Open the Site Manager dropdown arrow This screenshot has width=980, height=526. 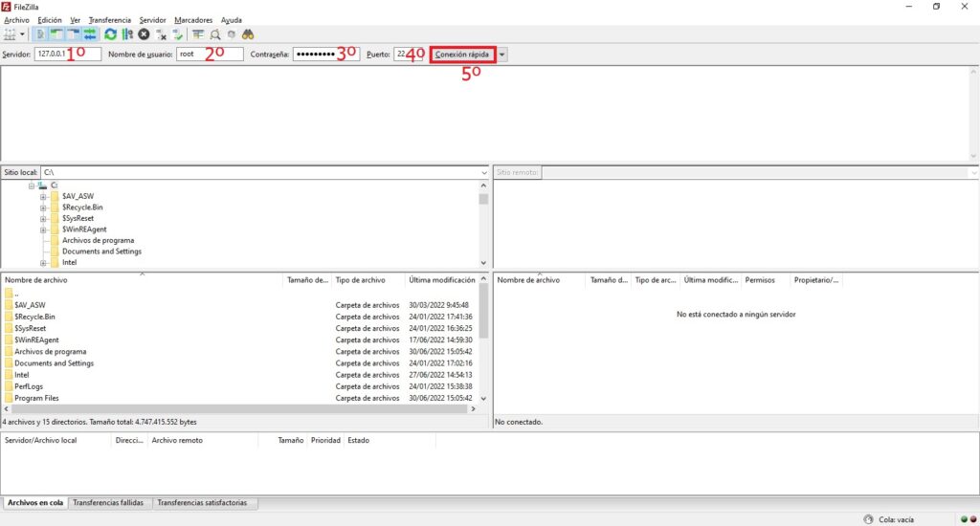point(22,34)
